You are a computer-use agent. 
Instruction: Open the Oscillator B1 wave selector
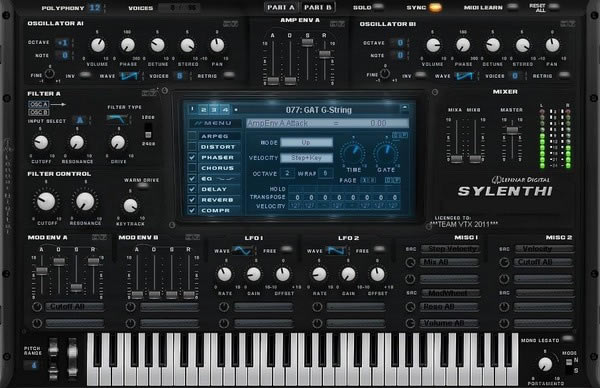pyautogui.click(x=465, y=76)
